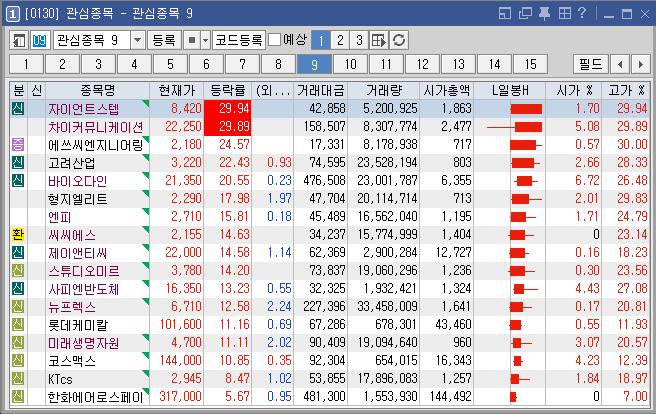
Task: Toggle the side panel icon left of 09
Action: click(x=19, y=41)
